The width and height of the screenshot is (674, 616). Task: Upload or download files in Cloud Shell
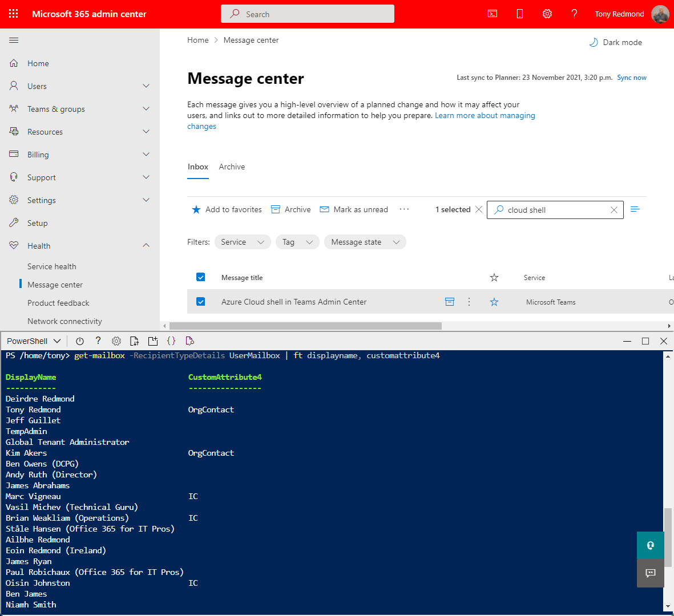coord(135,341)
